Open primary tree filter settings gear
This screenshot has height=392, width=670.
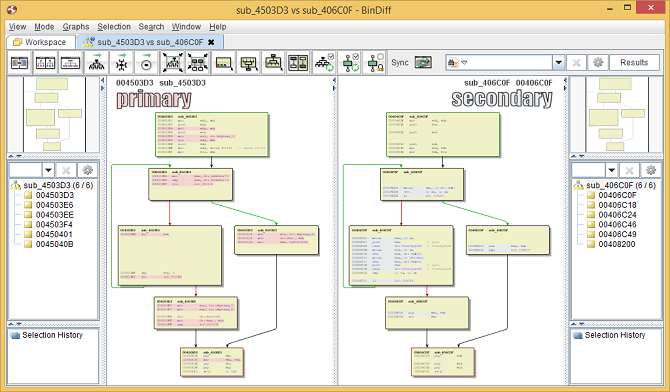(88, 170)
